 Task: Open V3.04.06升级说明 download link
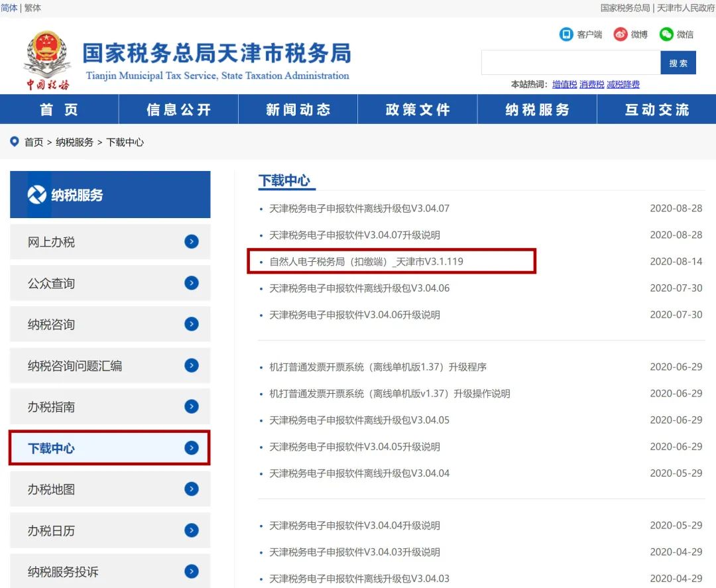(x=355, y=315)
